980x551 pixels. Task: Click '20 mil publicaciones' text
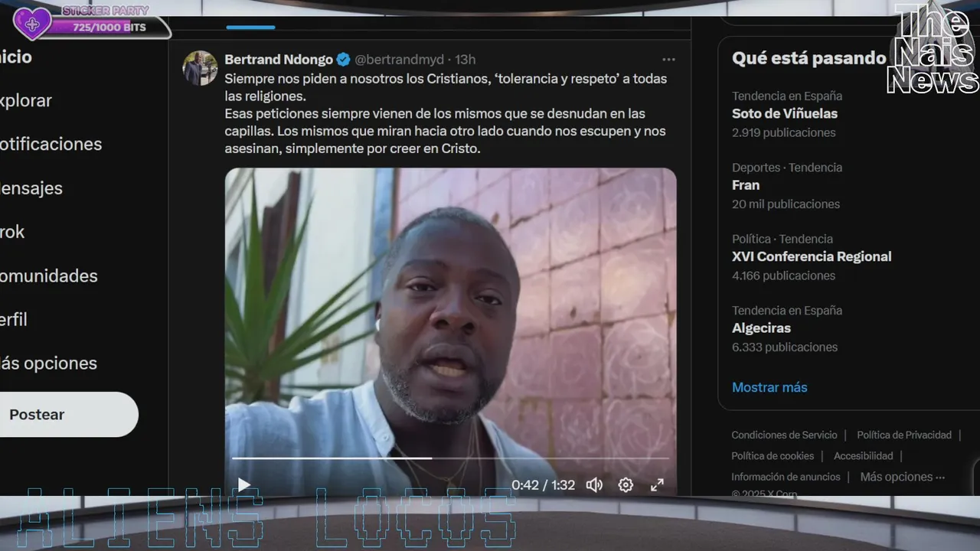[x=786, y=204]
